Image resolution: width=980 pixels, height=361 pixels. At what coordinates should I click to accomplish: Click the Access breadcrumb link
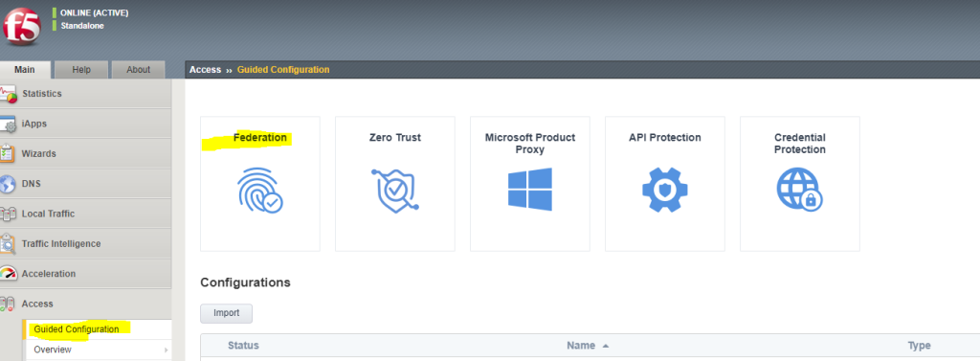205,70
